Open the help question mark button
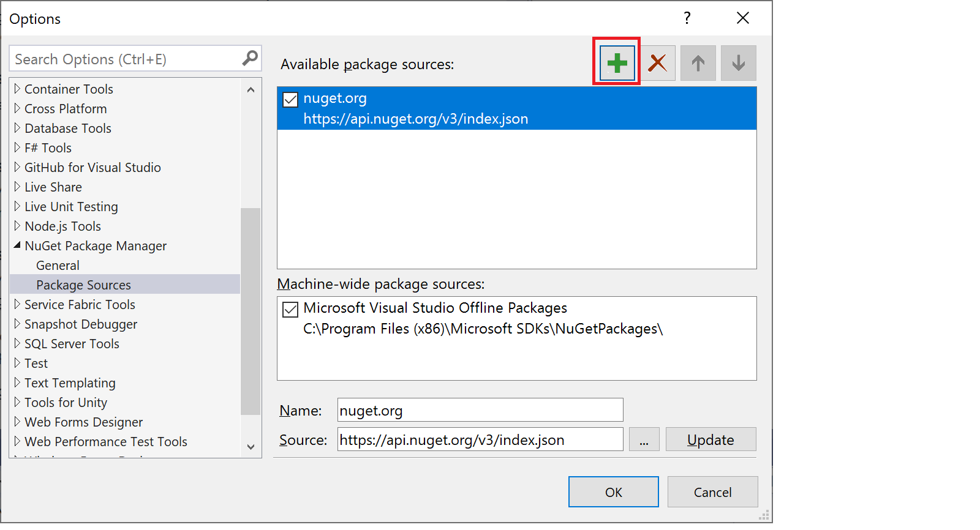This screenshot has height=530, width=980. [687, 18]
